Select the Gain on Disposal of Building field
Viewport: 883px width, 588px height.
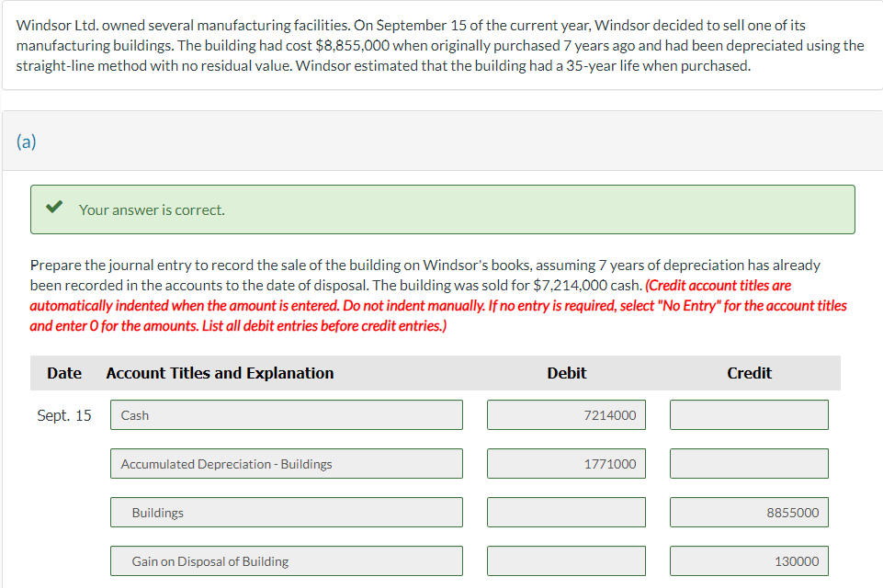tap(286, 561)
